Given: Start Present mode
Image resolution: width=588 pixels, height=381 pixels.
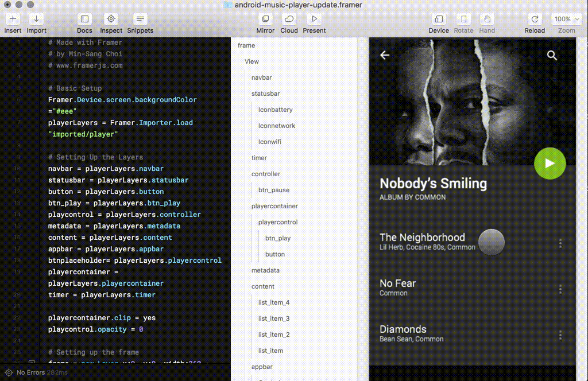Looking at the screenshot, I should (314, 19).
